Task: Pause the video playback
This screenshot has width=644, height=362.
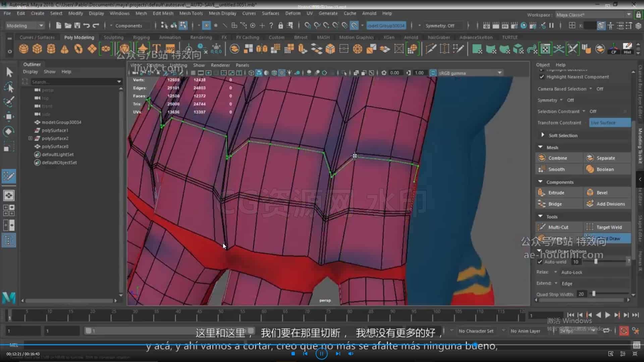Action: 321,354
